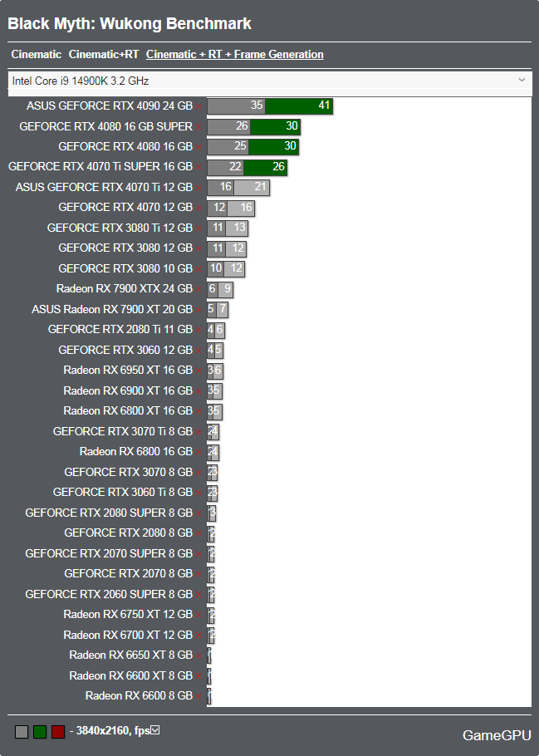The width and height of the screenshot is (539, 756).
Task: Click red x beside RTX 3080 Ti 12 GB
Action: 198,228
